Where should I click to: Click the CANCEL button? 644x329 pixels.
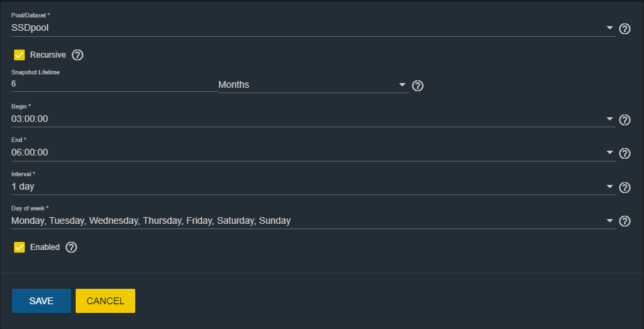tap(105, 301)
